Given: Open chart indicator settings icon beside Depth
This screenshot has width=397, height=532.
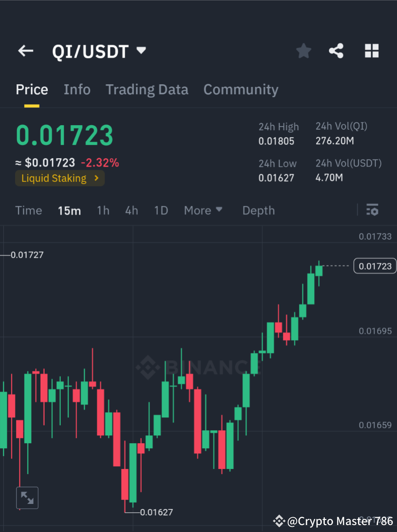Looking at the screenshot, I should (372, 210).
